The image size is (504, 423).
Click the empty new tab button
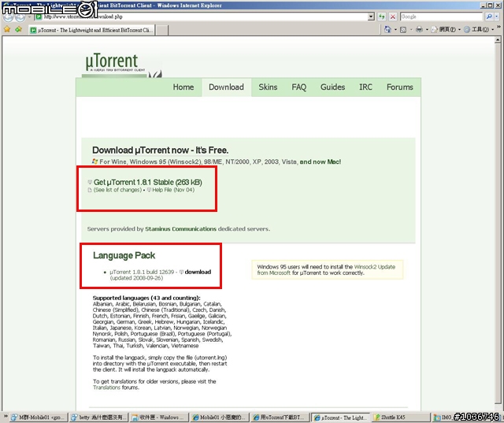point(162,30)
